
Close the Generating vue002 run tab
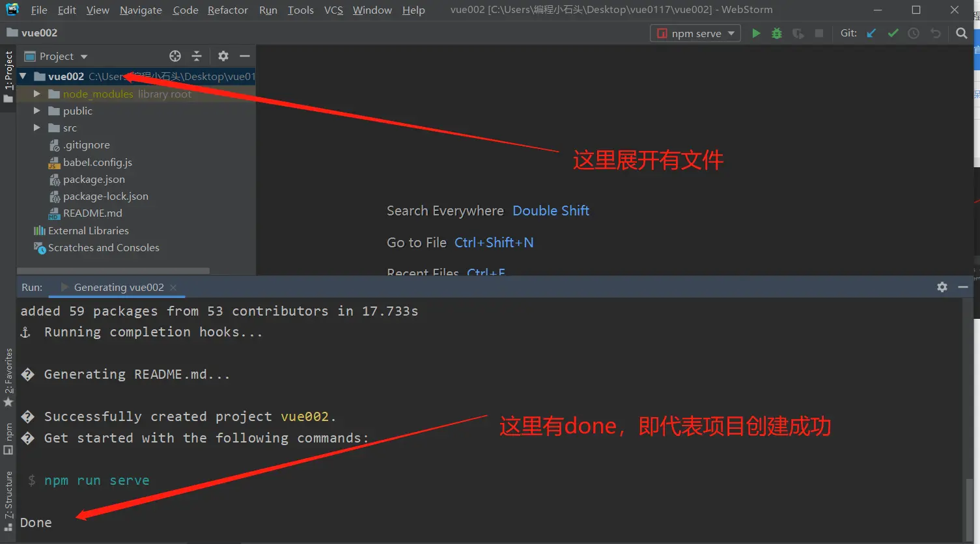point(173,288)
